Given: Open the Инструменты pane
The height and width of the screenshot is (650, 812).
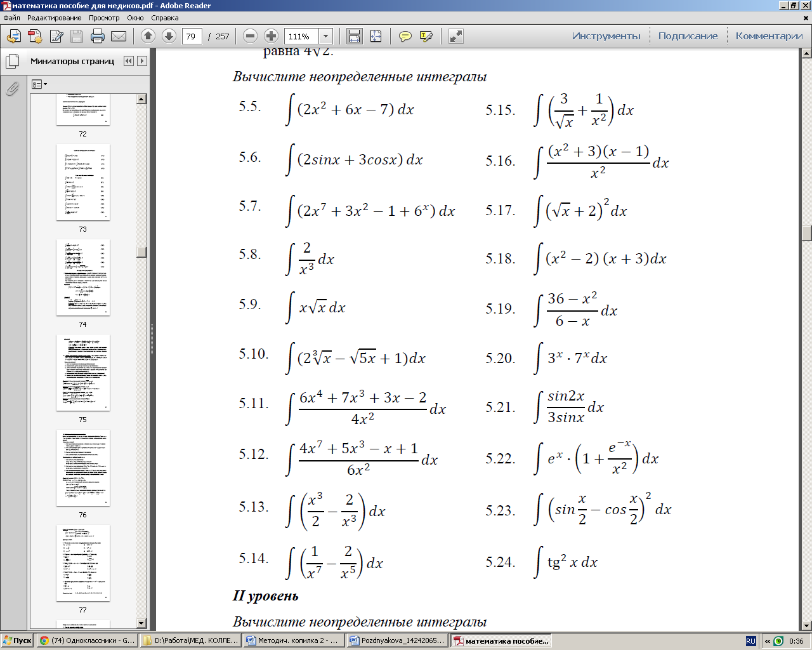Looking at the screenshot, I should pos(606,36).
